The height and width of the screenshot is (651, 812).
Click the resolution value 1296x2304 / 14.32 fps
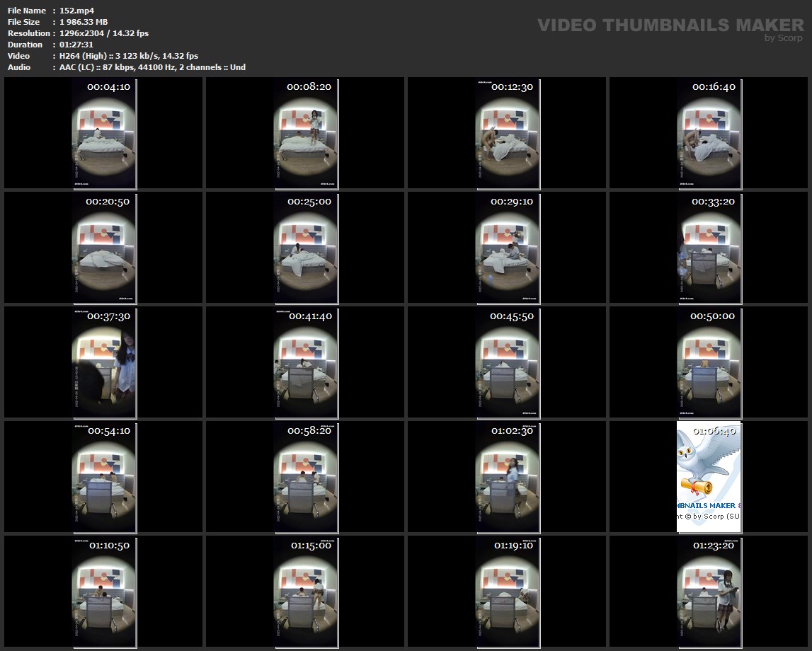(104, 33)
